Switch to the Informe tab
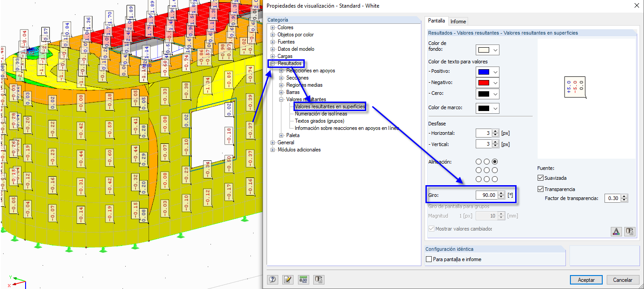Viewport: 644px width, 289px height. click(458, 21)
